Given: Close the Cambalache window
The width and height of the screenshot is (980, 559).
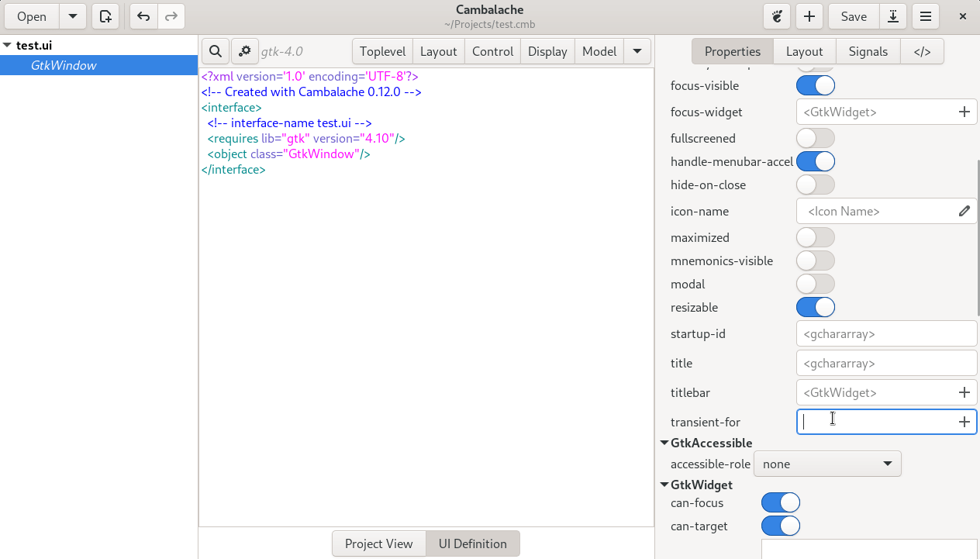Looking at the screenshot, I should point(963,16).
